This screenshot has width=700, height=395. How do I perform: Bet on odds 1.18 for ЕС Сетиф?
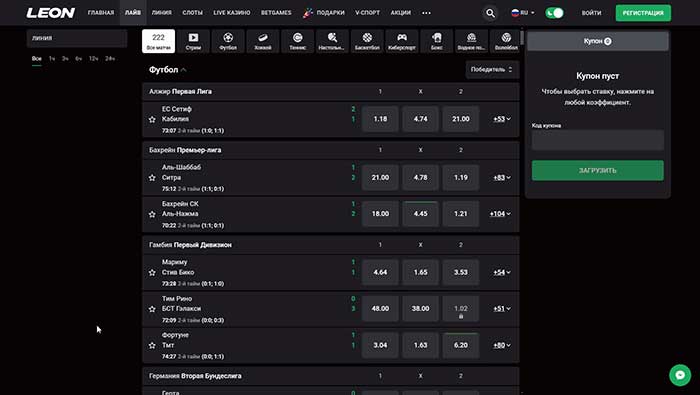coord(380,119)
